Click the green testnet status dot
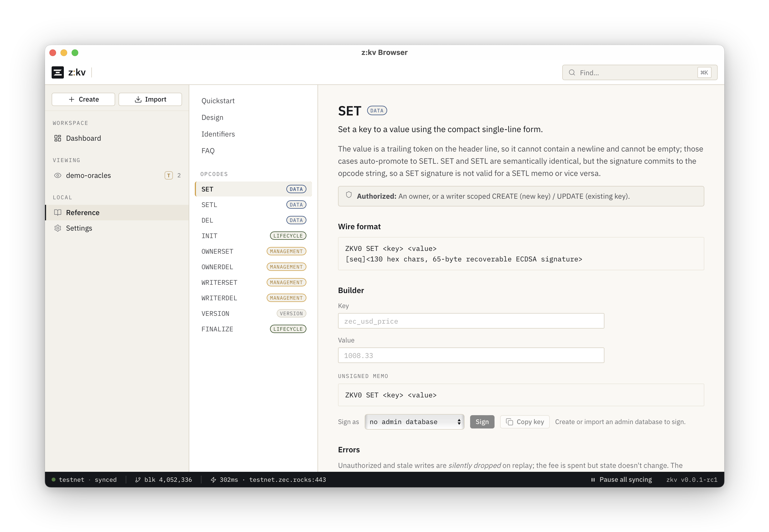Viewport: 769px width, 532px height. point(53,480)
